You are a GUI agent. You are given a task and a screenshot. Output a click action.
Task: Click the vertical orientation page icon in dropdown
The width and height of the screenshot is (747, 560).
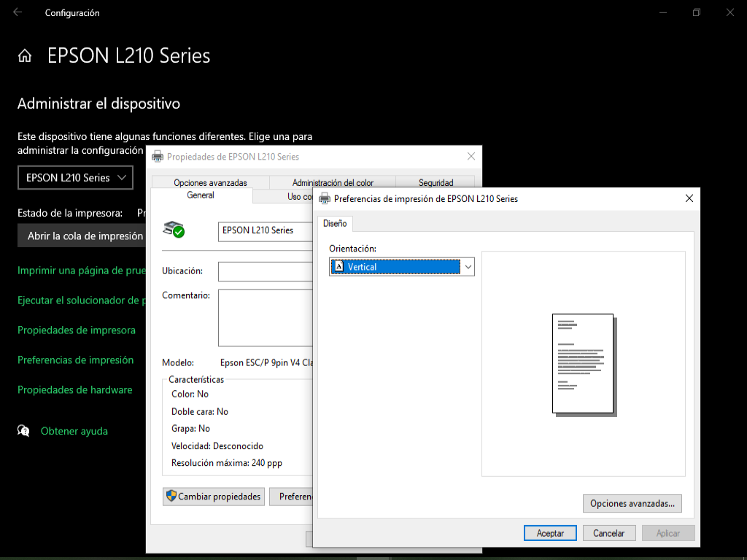pyautogui.click(x=338, y=267)
